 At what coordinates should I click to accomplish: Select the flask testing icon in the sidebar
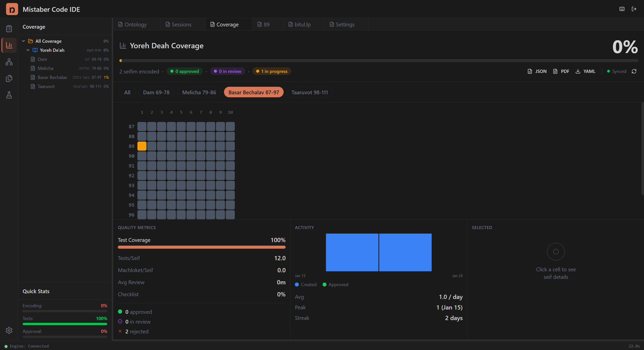click(x=9, y=95)
